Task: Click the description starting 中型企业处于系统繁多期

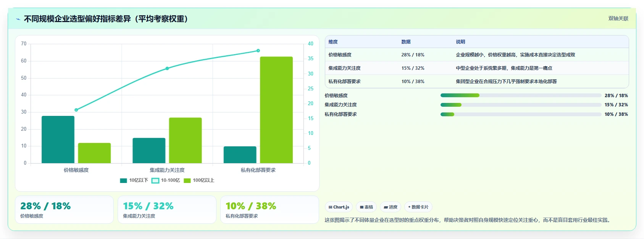Action: point(504,68)
